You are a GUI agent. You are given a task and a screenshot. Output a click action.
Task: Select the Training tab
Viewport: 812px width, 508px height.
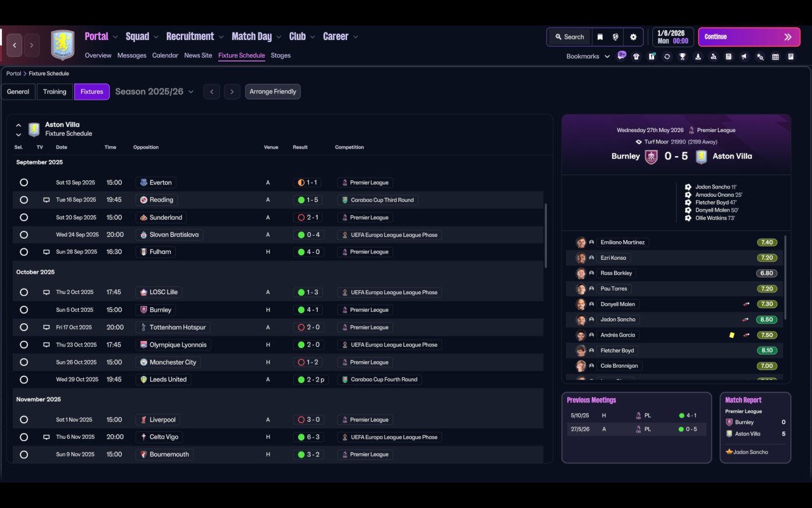click(55, 92)
